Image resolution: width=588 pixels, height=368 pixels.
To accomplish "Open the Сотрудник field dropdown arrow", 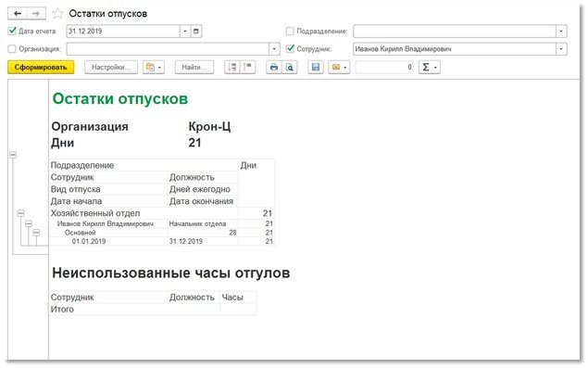I will 561,49.
